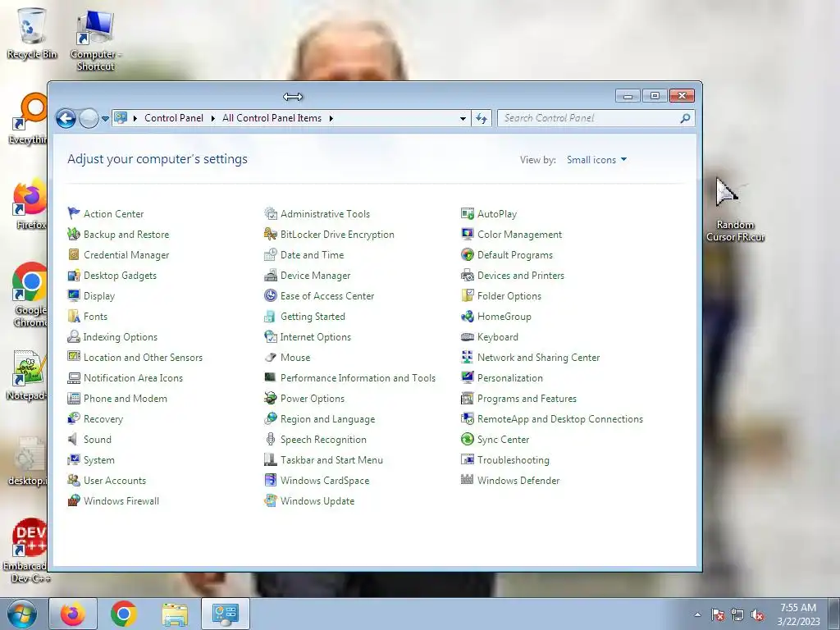Screen dimensions: 840x630
Task: Click the search magnifier icon
Action: [685, 118]
